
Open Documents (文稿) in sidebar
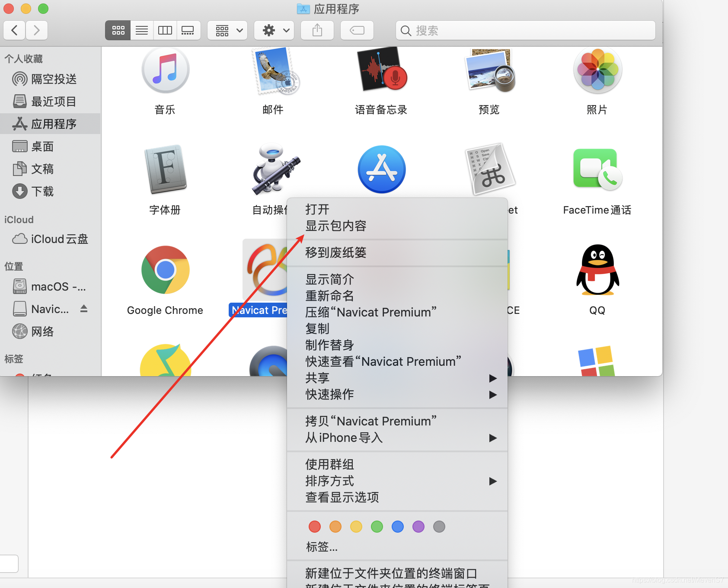[x=50, y=169]
